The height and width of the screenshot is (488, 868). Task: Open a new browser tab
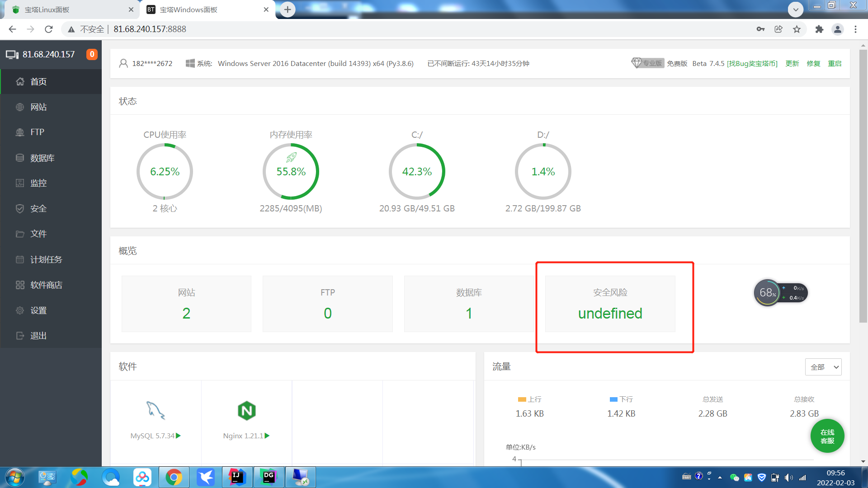[288, 9]
